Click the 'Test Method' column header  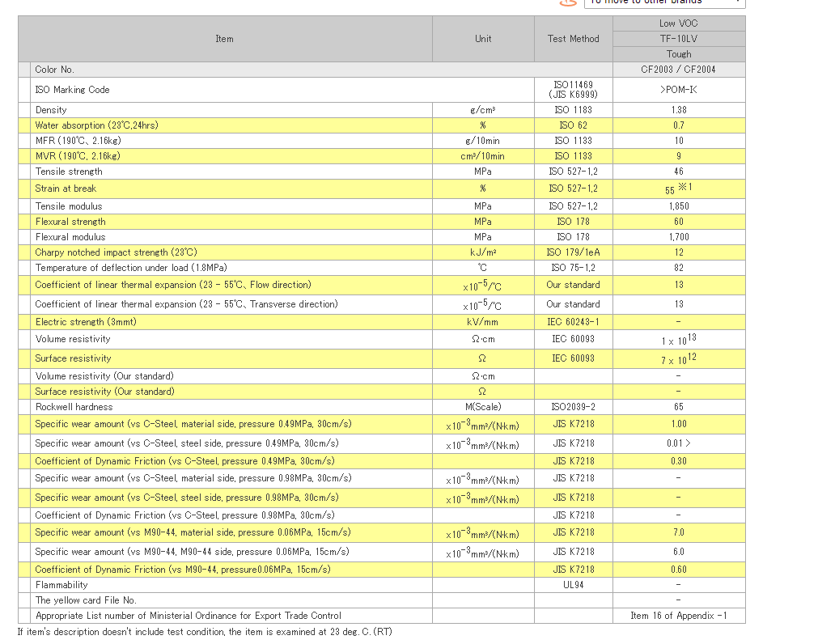click(x=574, y=39)
